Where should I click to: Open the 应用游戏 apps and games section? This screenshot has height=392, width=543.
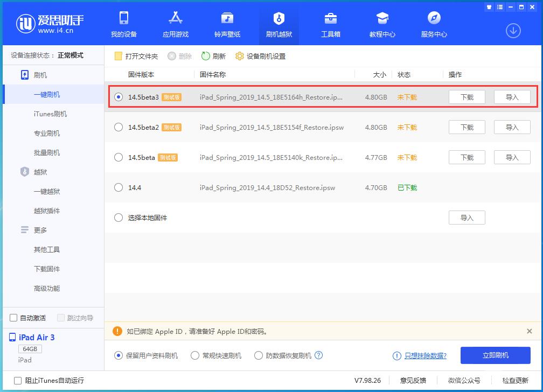[175, 24]
